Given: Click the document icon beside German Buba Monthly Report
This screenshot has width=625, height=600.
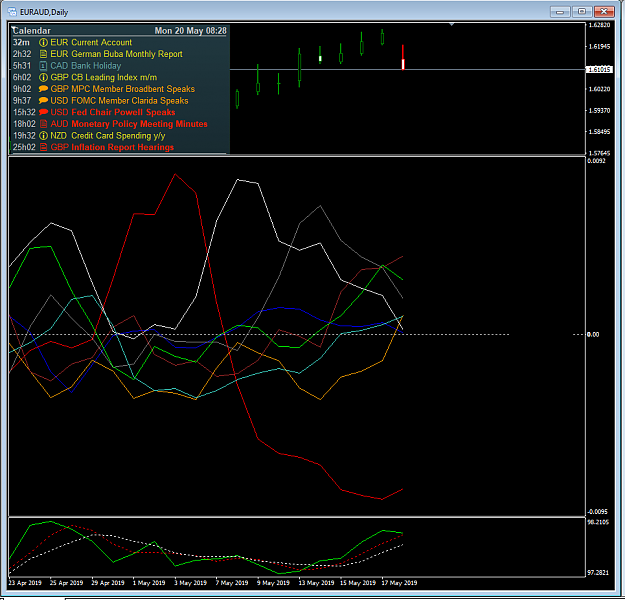Looking at the screenshot, I should 43,54.
